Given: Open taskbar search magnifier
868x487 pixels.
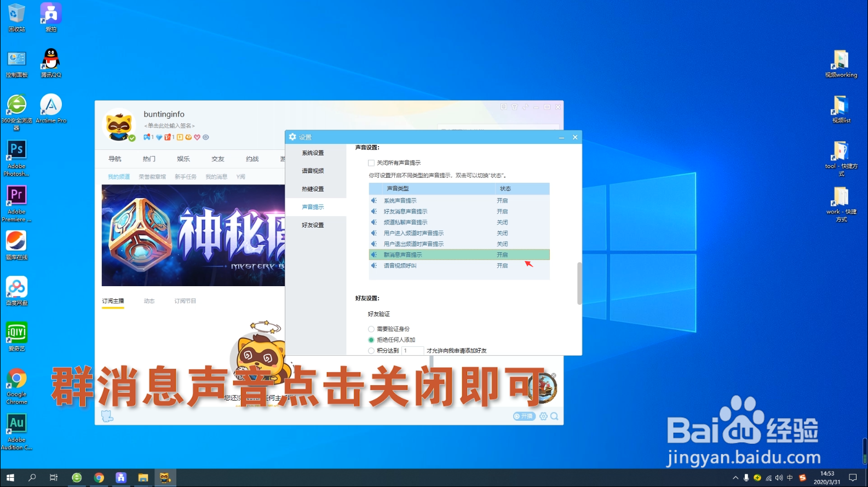Looking at the screenshot, I should [x=32, y=478].
